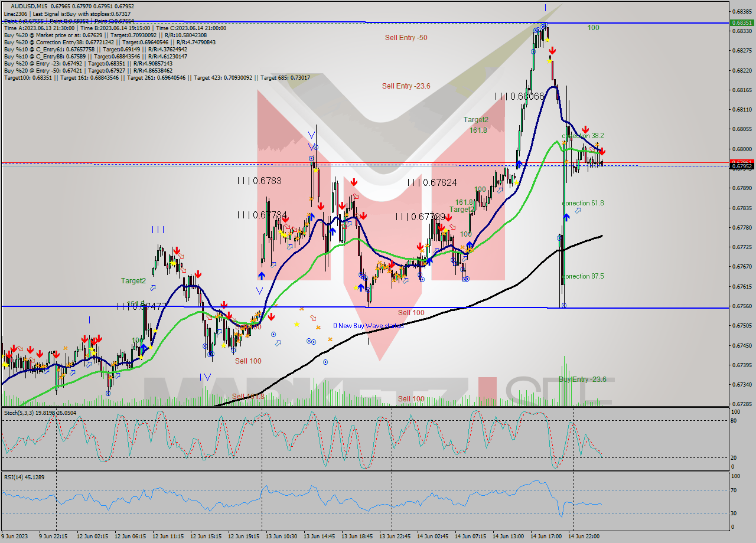Screen dimensions: 756x543
Task: Click the 'correction 61.8' Fibonacci label
Action: click(x=582, y=203)
